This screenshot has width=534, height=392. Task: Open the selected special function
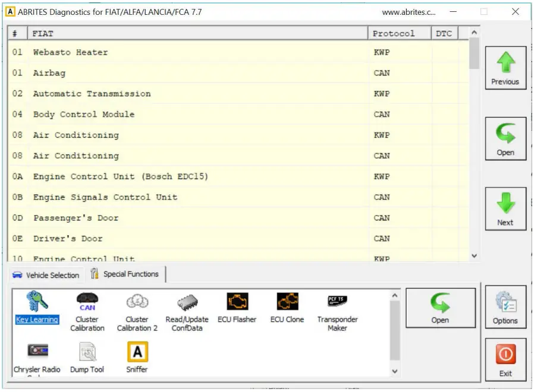(441, 307)
